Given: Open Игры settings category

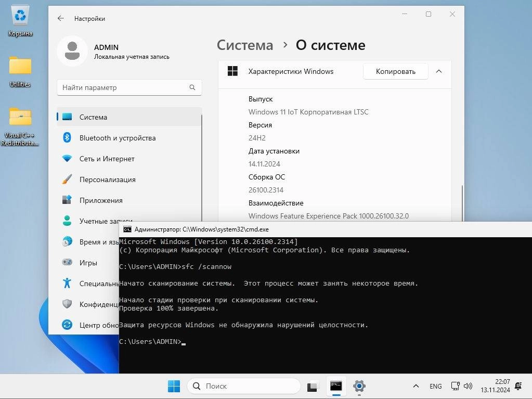Looking at the screenshot, I should [88, 263].
